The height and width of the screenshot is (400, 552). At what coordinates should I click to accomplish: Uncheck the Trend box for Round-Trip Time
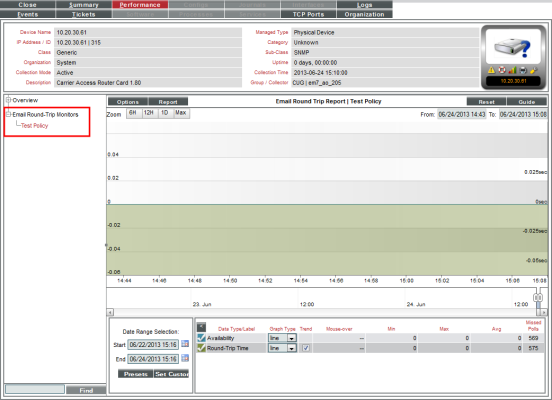306,348
